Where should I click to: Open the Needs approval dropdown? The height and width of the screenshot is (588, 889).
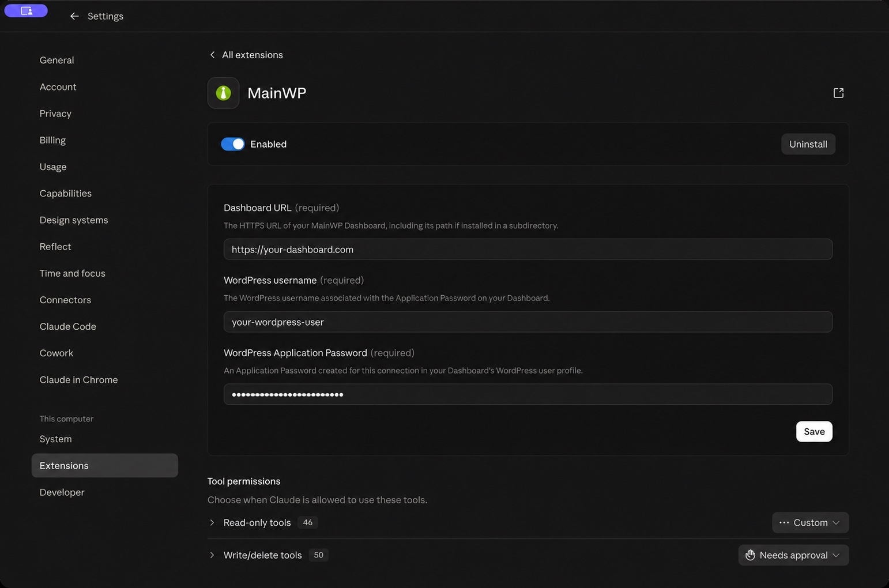[793, 555]
